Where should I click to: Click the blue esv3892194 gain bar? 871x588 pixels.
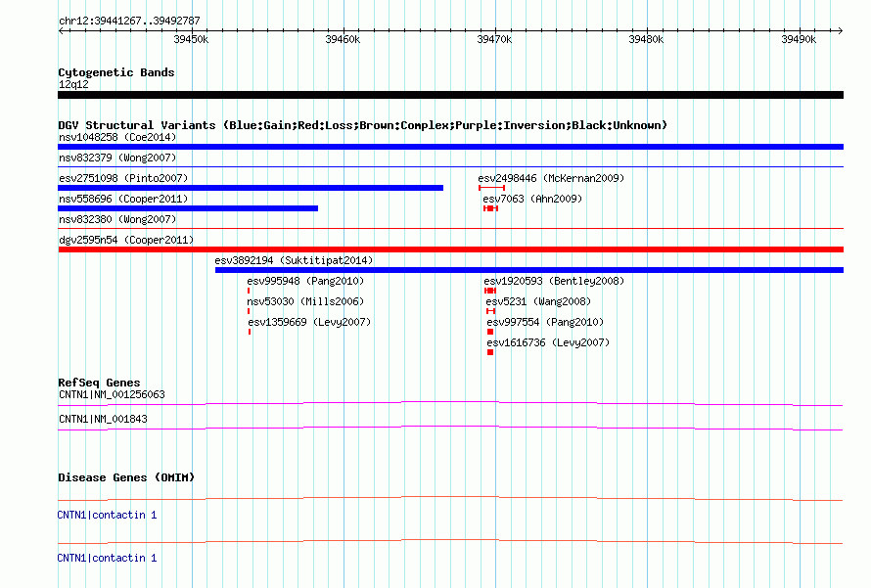tap(529, 270)
